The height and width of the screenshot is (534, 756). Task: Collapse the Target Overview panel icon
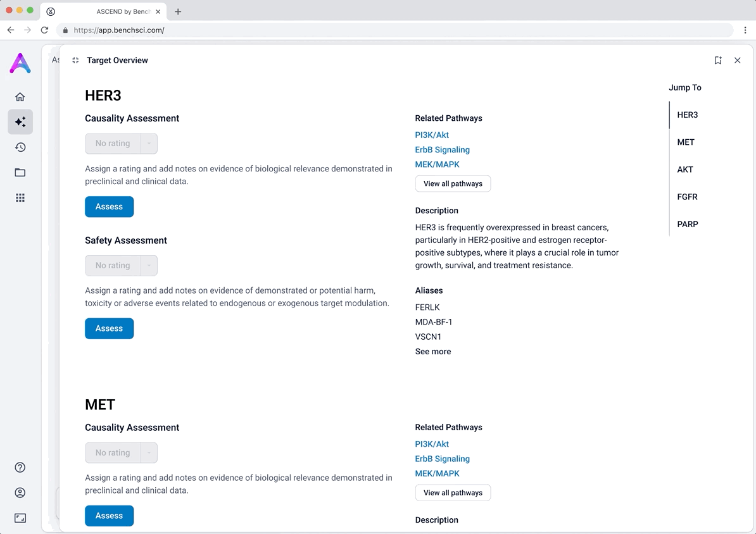pos(75,60)
